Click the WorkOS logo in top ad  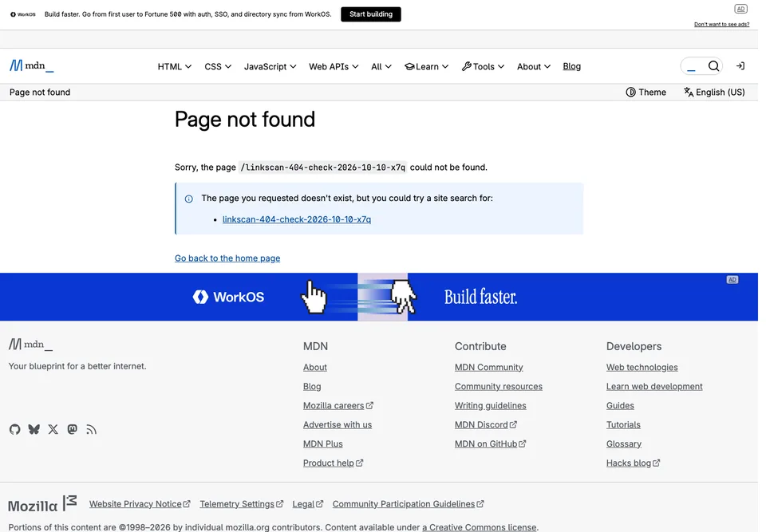click(x=23, y=14)
